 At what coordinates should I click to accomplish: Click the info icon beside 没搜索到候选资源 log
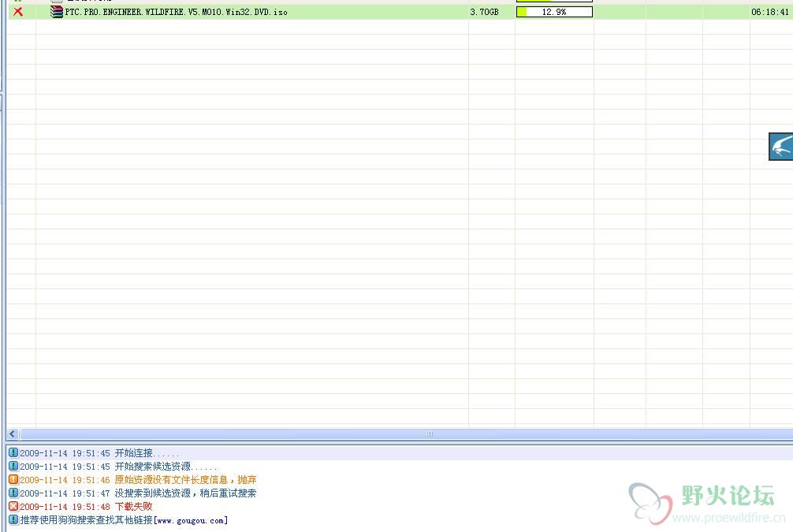tap(13, 493)
